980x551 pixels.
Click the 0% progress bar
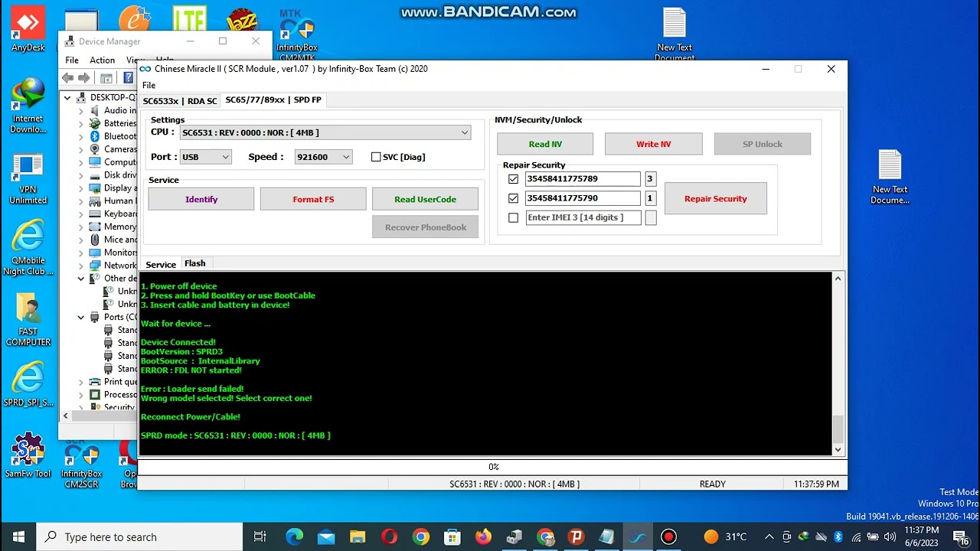(493, 466)
